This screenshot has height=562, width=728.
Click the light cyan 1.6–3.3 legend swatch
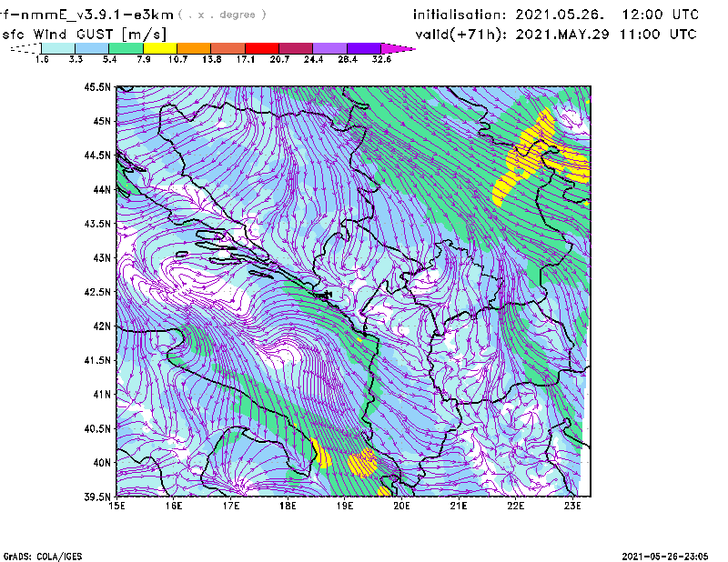click(58, 48)
